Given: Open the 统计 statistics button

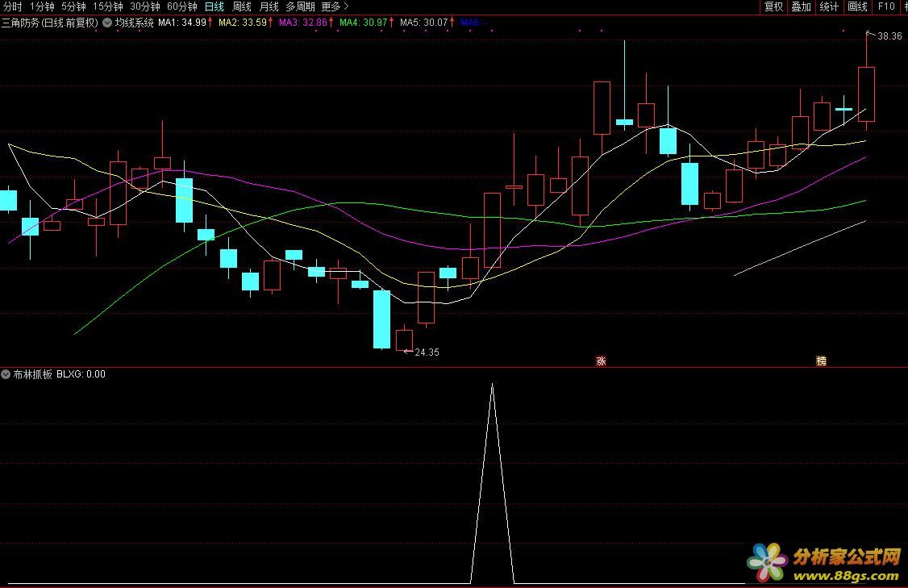Looking at the screenshot, I should [829, 6].
